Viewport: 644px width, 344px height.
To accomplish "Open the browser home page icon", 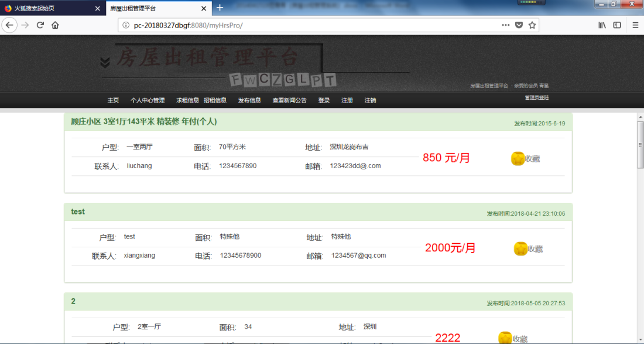I will click(55, 25).
